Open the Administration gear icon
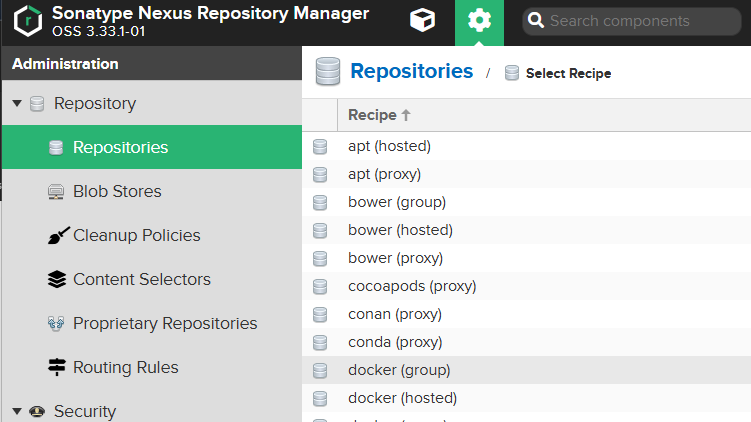751x422 pixels. click(x=479, y=21)
